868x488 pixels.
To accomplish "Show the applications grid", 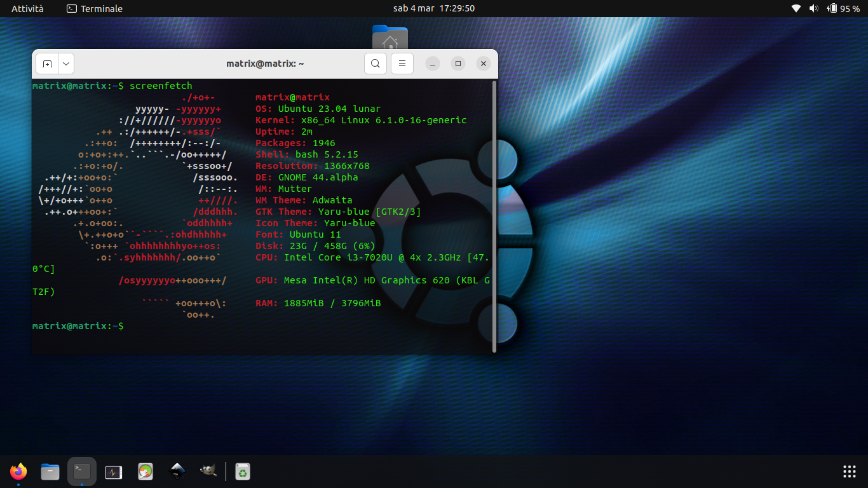I will 850,471.
